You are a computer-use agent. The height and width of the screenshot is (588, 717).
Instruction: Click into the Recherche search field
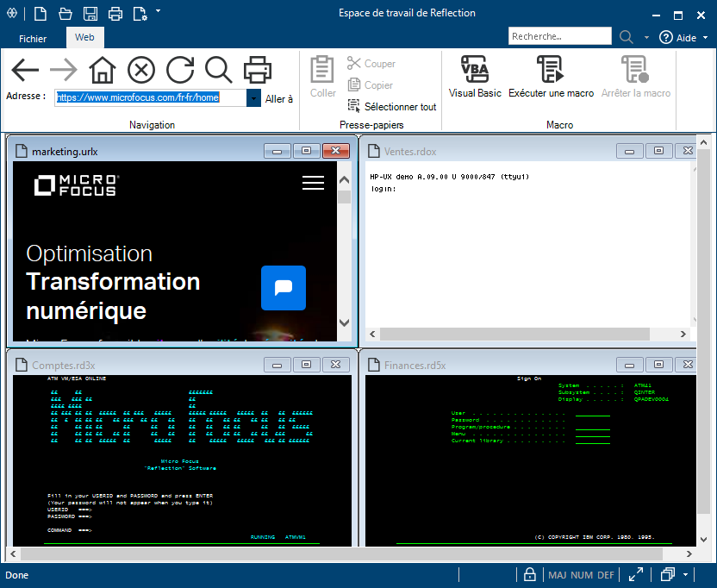coord(558,37)
